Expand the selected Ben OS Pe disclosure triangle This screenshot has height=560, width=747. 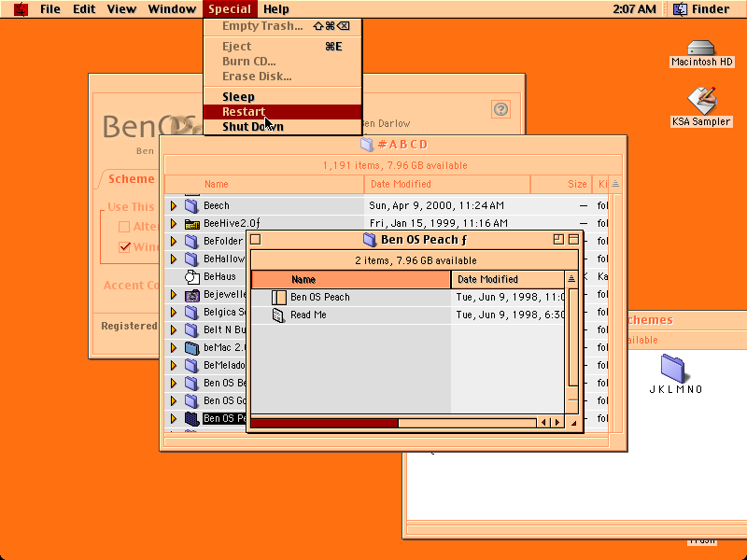pos(174,418)
